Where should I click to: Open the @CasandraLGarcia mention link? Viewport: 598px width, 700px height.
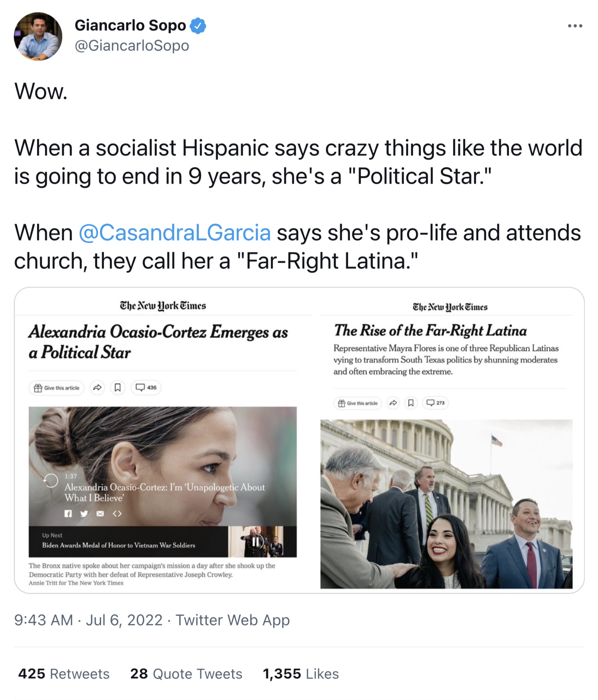pos(174,233)
